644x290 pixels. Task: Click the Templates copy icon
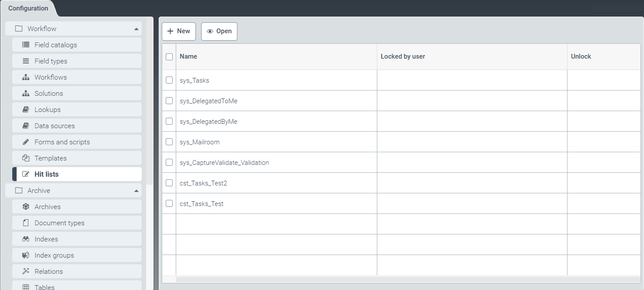tap(26, 158)
